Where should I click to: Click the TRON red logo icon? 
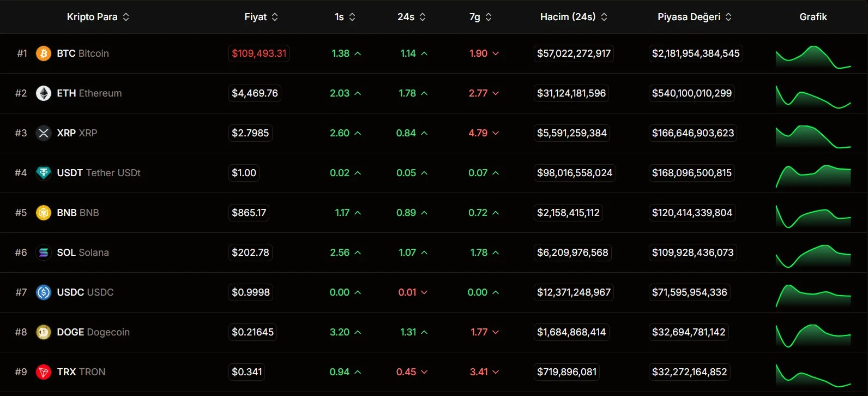tap(44, 372)
